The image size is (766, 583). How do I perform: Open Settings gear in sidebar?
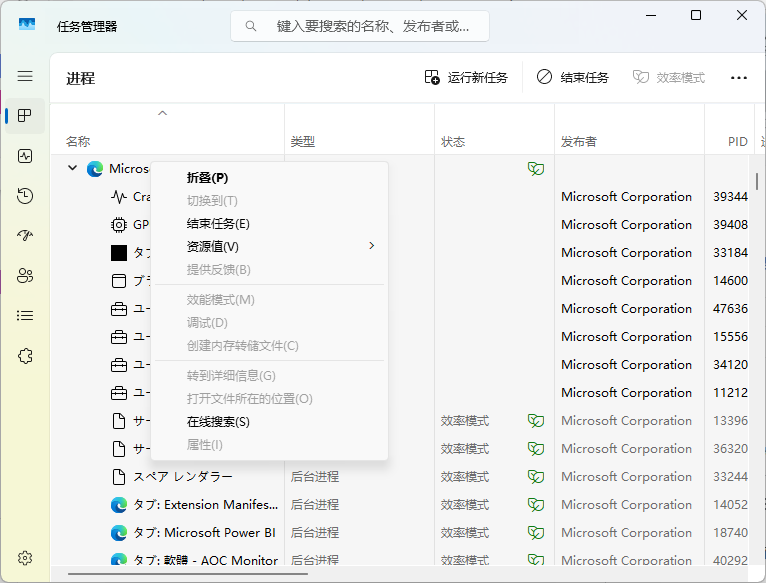[25, 558]
